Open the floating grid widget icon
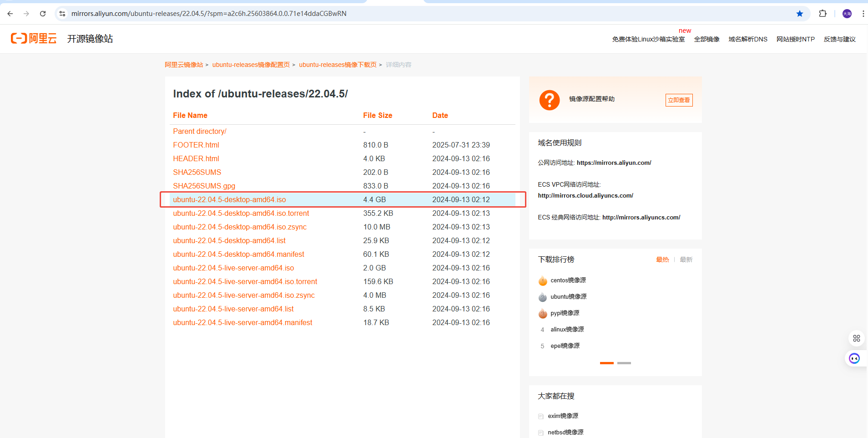This screenshot has width=868, height=438. pos(857,338)
